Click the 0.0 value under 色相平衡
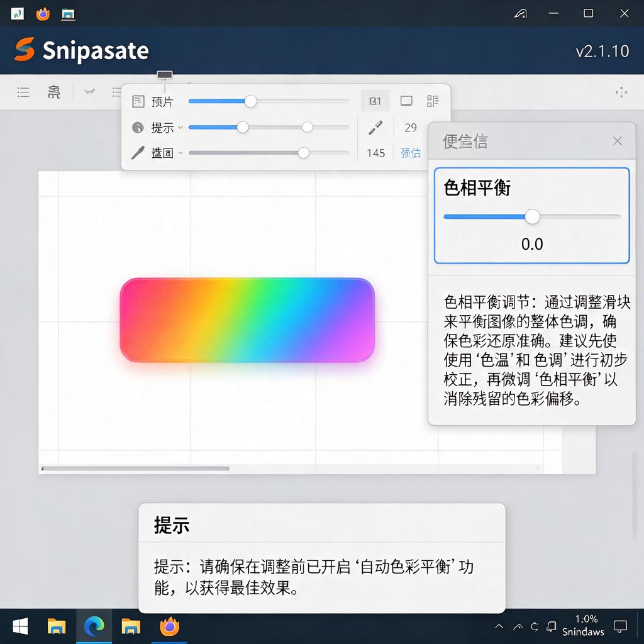The image size is (644, 644). tap(532, 244)
